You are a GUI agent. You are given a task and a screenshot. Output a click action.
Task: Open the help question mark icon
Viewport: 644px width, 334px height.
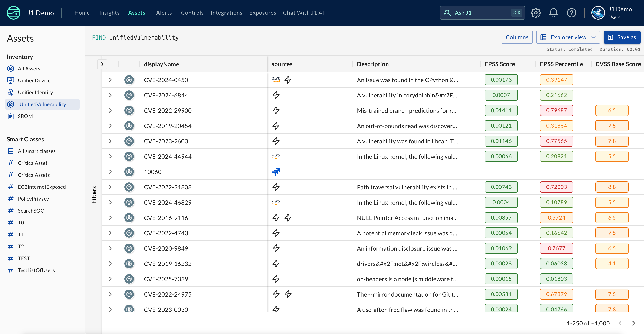tap(572, 13)
